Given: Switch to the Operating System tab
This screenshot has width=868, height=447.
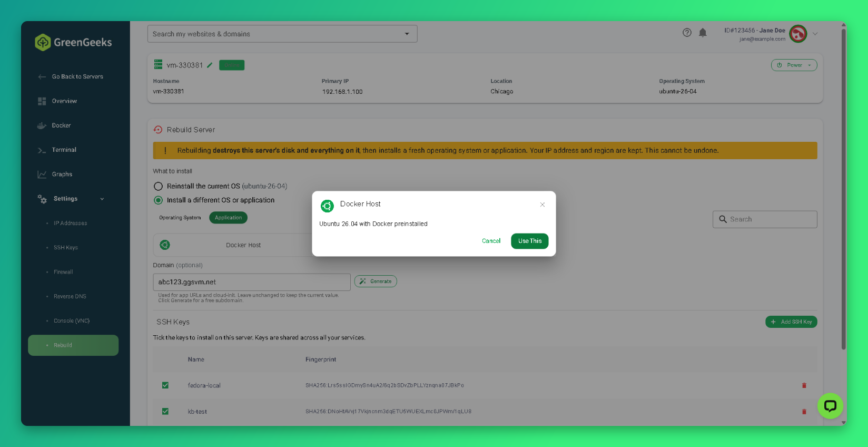Looking at the screenshot, I should point(180,218).
